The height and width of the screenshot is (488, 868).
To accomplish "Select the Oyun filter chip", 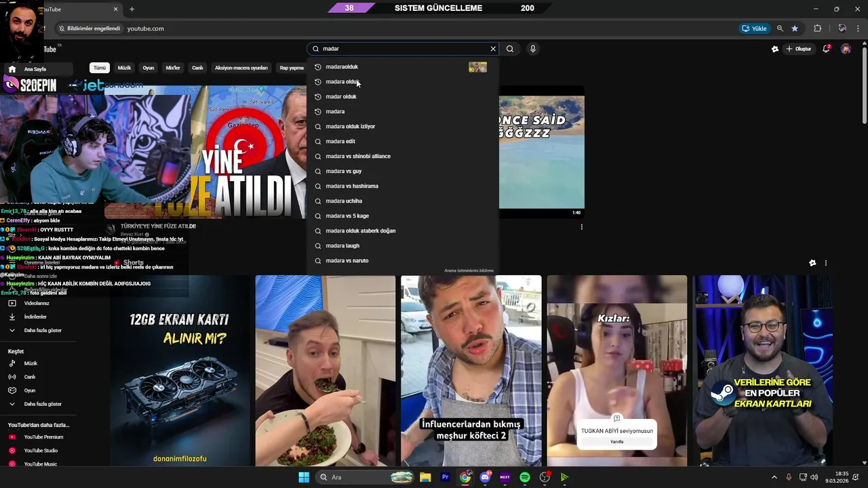I will (149, 68).
